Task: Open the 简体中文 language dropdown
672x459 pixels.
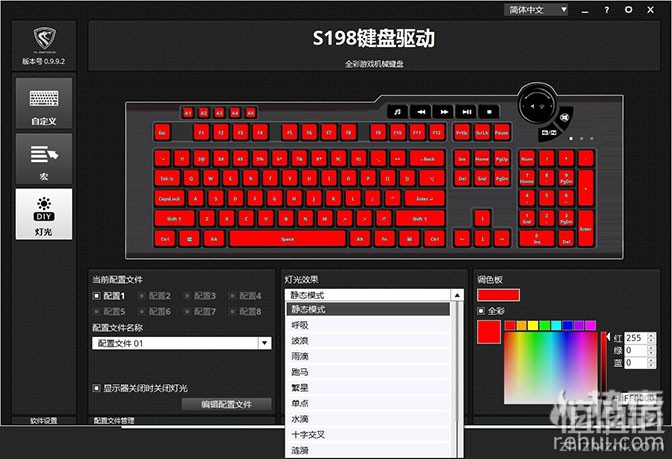Action: coord(536,10)
